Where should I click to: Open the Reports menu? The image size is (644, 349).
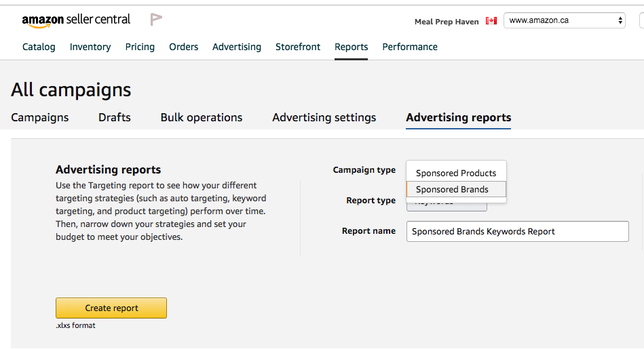[x=351, y=47]
